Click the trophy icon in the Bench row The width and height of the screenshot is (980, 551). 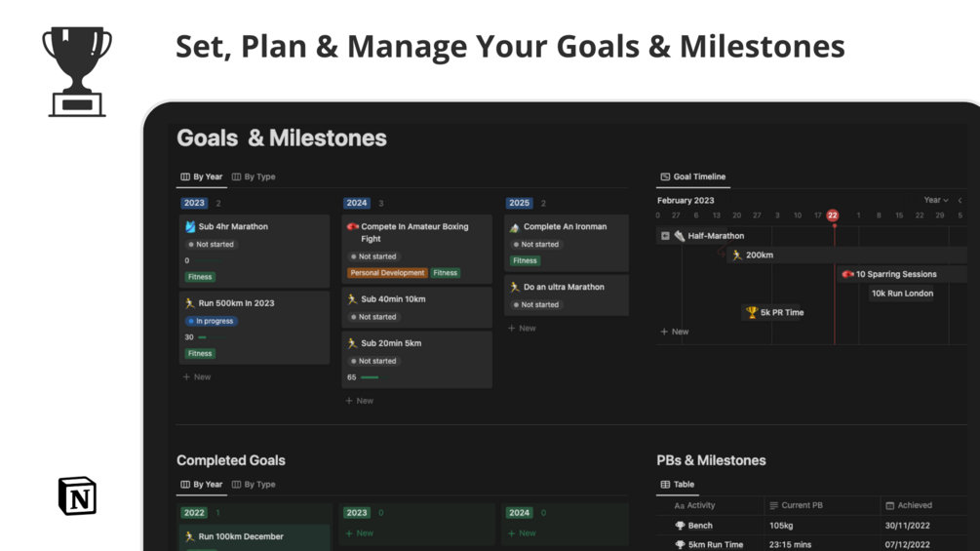pos(680,526)
